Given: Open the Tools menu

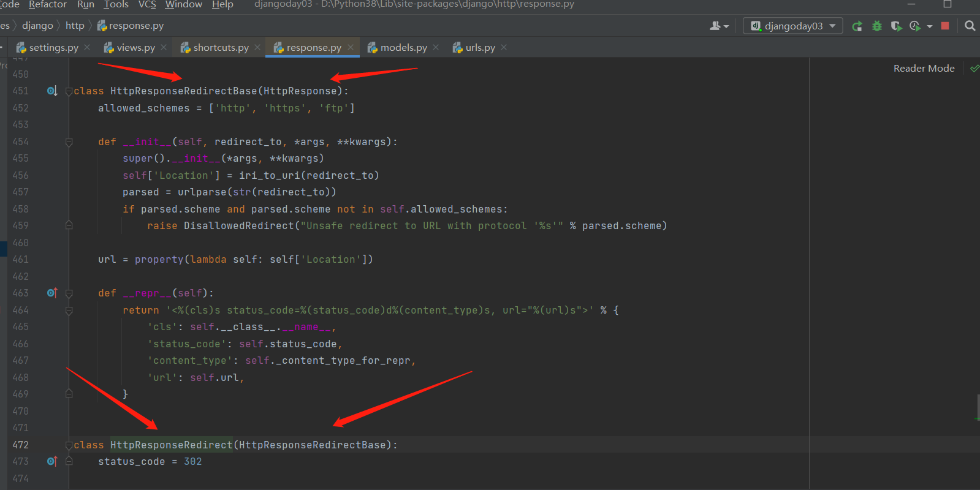Looking at the screenshot, I should tap(116, 5).
